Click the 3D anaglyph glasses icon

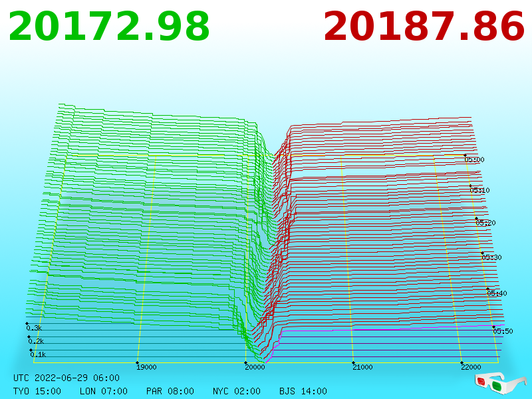[500, 384]
